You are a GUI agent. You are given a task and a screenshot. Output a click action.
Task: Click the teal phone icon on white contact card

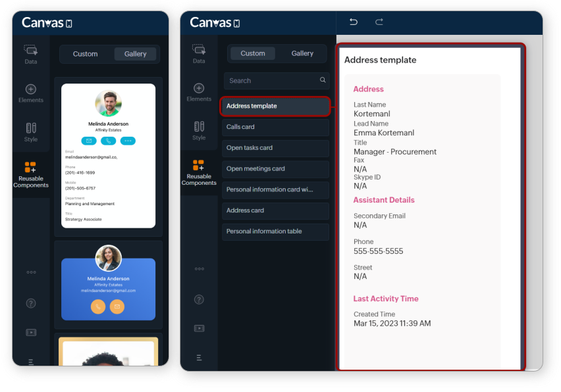108,141
